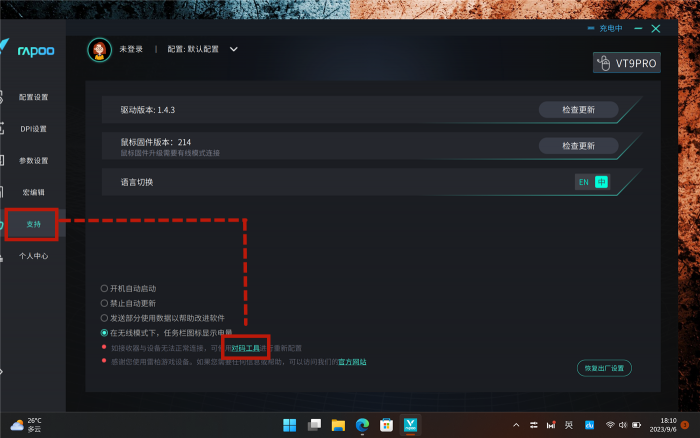Expand the 配置 profile dropdown arrow

[234, 48]
